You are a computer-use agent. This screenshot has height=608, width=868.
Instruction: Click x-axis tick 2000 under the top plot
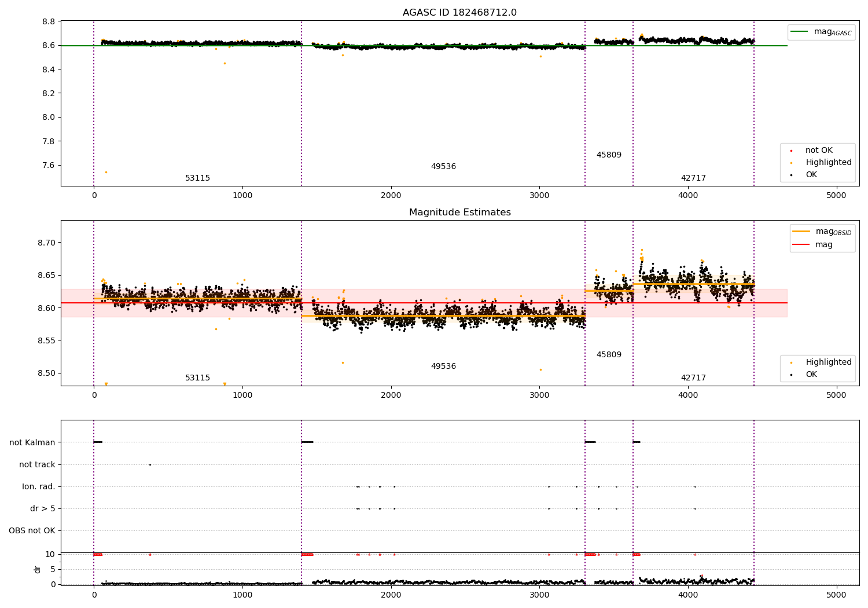pos(391,196)
